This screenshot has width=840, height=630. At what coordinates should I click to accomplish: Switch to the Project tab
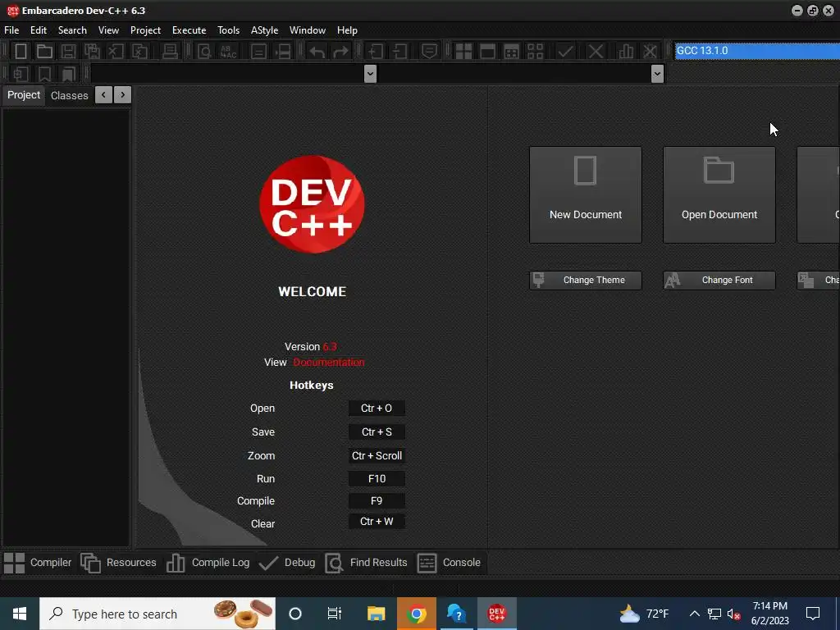(24, 95)
